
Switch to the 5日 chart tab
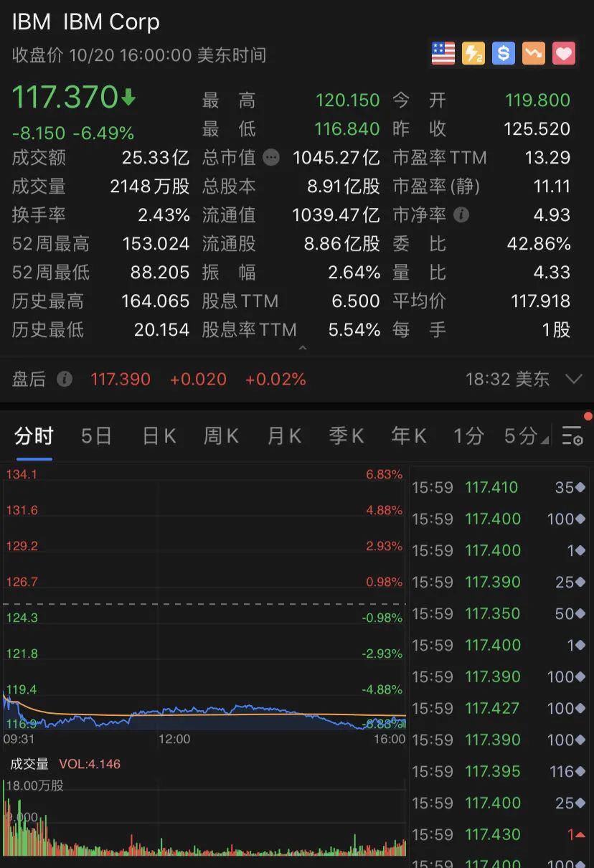[x=96, y=435]
